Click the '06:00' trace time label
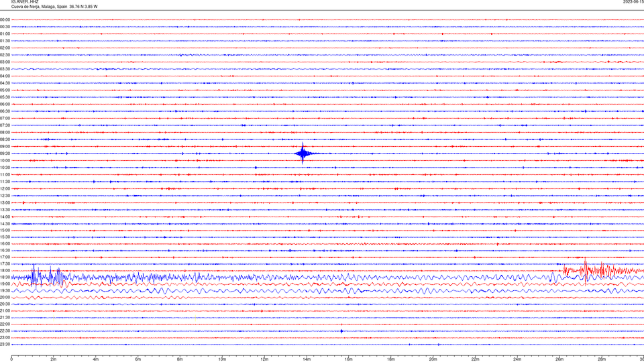Image resolution: width=644 pixels, height=362 pixels. 5,105
